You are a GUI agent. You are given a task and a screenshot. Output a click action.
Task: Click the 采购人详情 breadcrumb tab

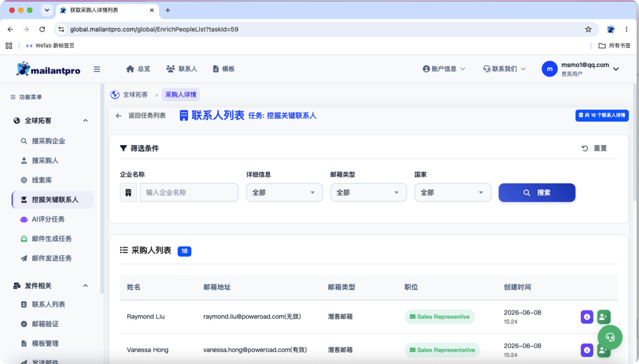point(181,94)
